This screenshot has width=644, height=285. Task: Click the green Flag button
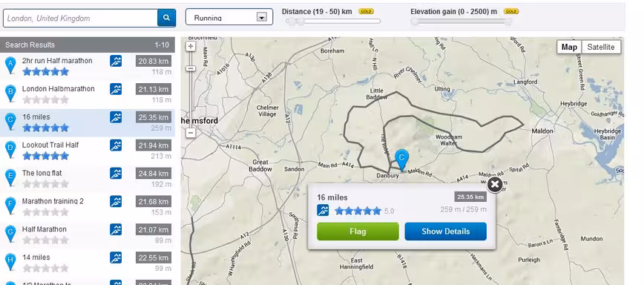point(358,232)
